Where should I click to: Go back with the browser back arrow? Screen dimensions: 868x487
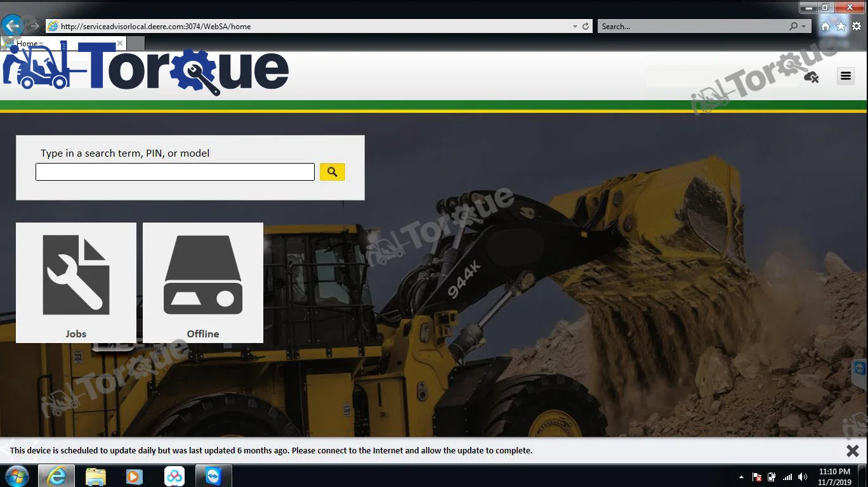click(12, 25)
